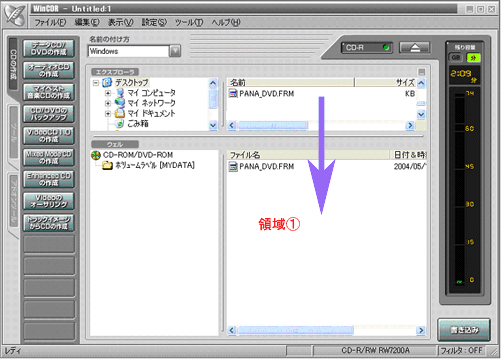Click the フィルタ: OFF status bar entry
This screenshot has height=360, width=502.
pyautogui.click(x=461, y=350)
